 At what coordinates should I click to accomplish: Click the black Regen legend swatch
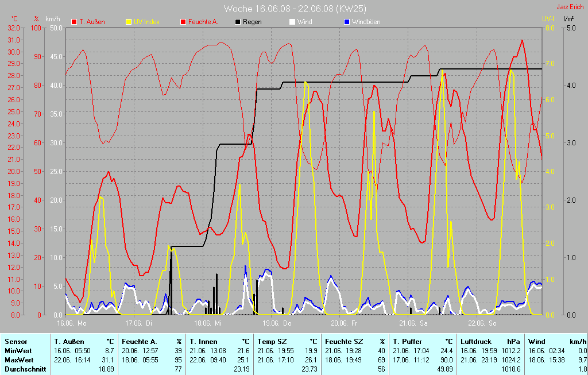[238, 22]
